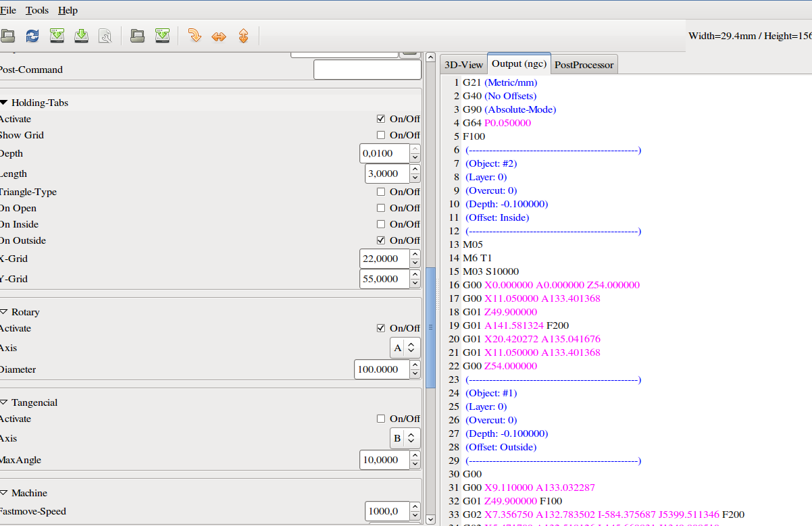Click the settings panel vertical scrollbar thumb
This screenshot has height=526, width=812.
430,327
